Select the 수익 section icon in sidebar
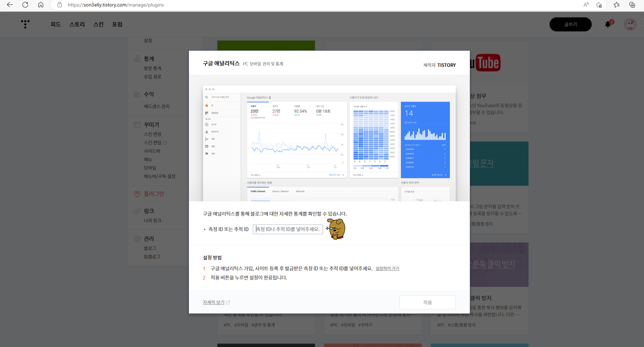 coord(137,94)
